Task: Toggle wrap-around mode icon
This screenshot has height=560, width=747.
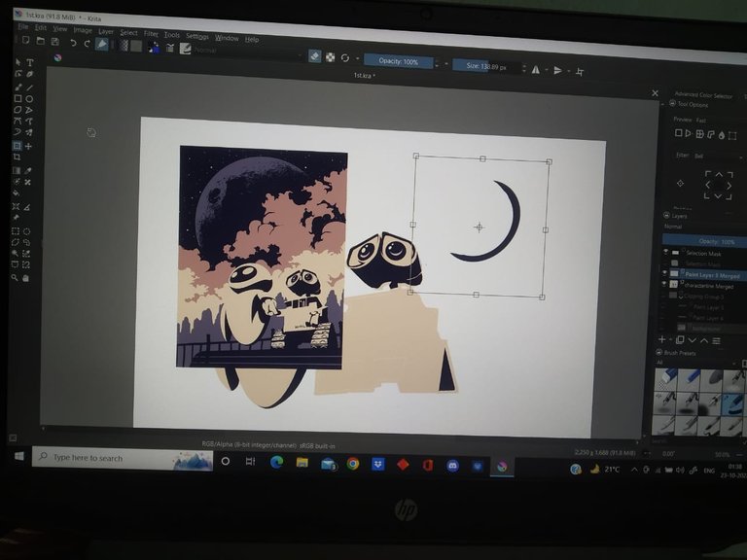Action: (x=580, y=72)
